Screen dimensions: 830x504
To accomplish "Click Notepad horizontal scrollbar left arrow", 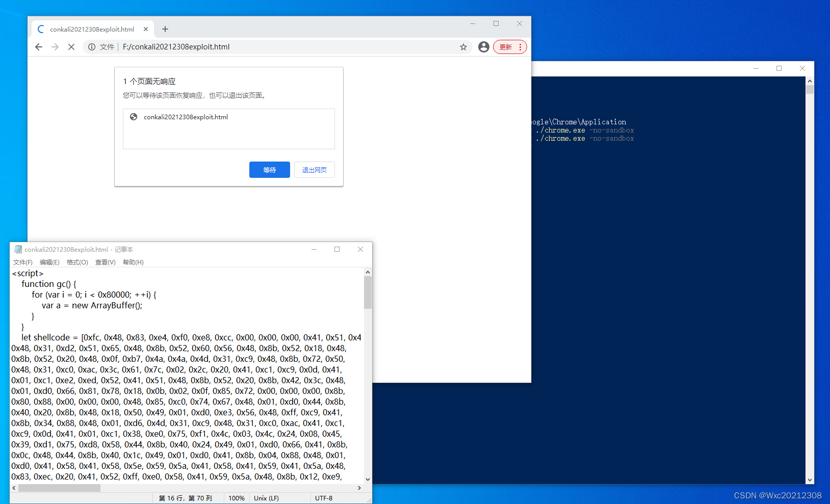I will 14,488.
